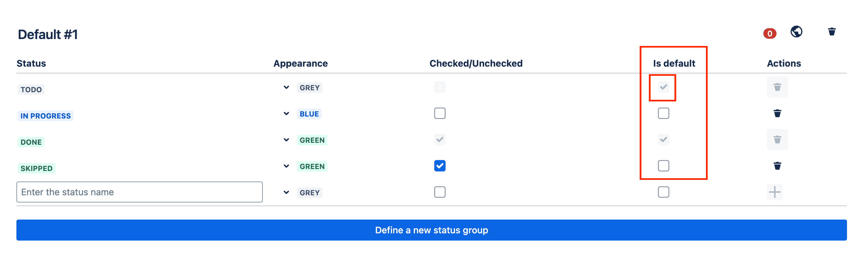Click the Appearance column header

[x=300, y=63]
